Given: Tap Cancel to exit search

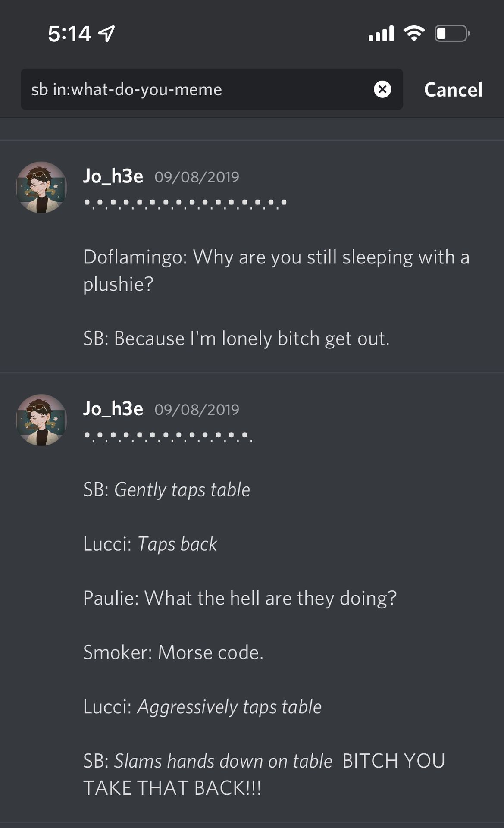Looking at the screenshot, I should point(453,90).
